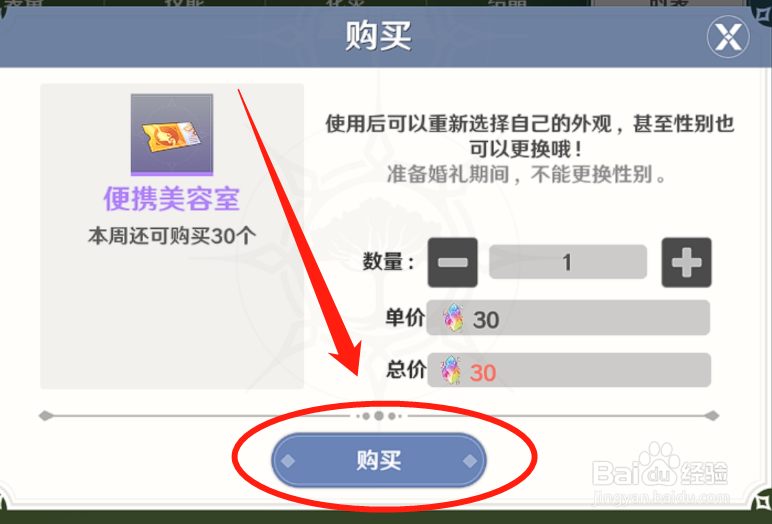Viewport: 772px width, 524px height.
Task: Close the 购买 dialog with the X
Action: click(x=728, y=36)
